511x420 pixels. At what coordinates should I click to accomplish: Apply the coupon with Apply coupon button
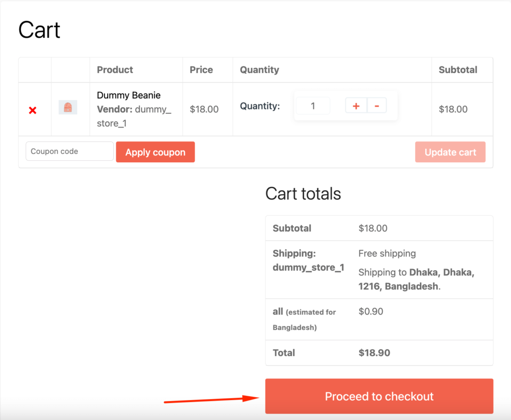[x=156, y=152]
